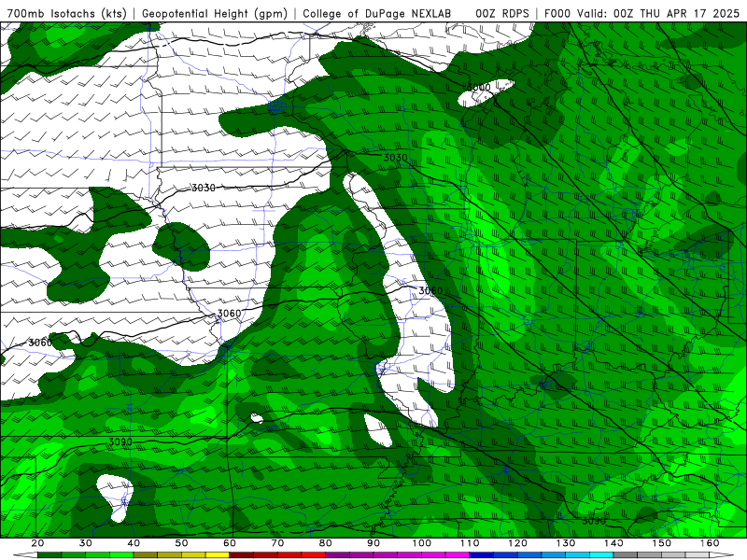
Task: Click the 3000 height contour label
Action: [479, 87]
